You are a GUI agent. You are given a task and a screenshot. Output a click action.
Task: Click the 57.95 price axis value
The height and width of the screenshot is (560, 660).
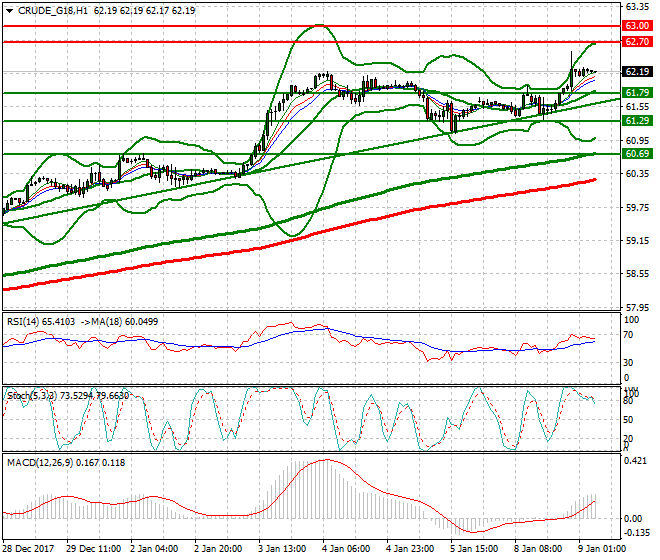637,307
